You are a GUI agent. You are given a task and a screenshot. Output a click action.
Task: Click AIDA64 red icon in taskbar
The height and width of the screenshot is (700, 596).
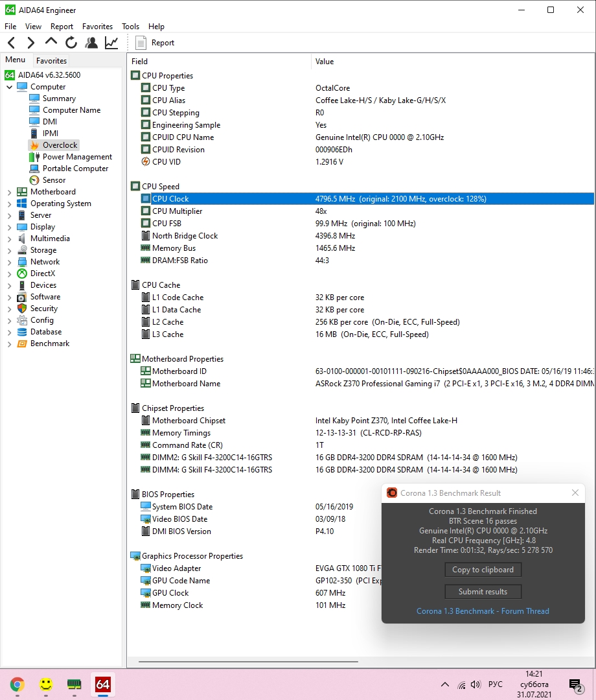point(102,684)
